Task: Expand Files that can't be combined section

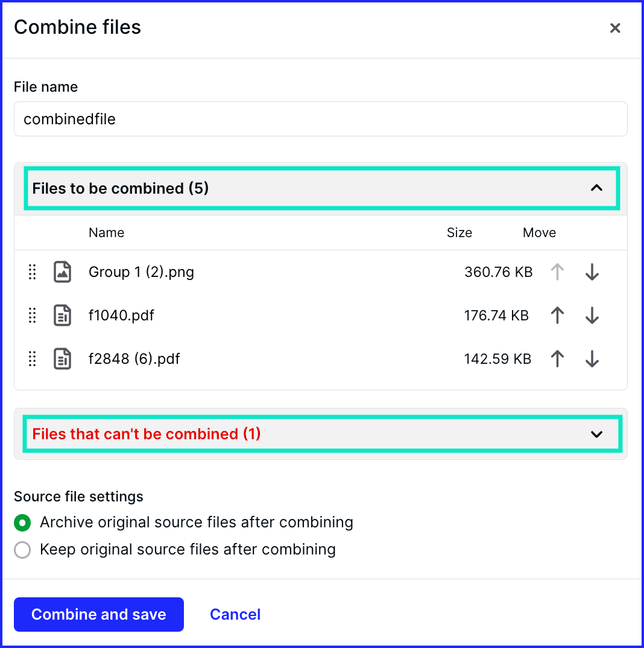Action: tap(596, 434)
